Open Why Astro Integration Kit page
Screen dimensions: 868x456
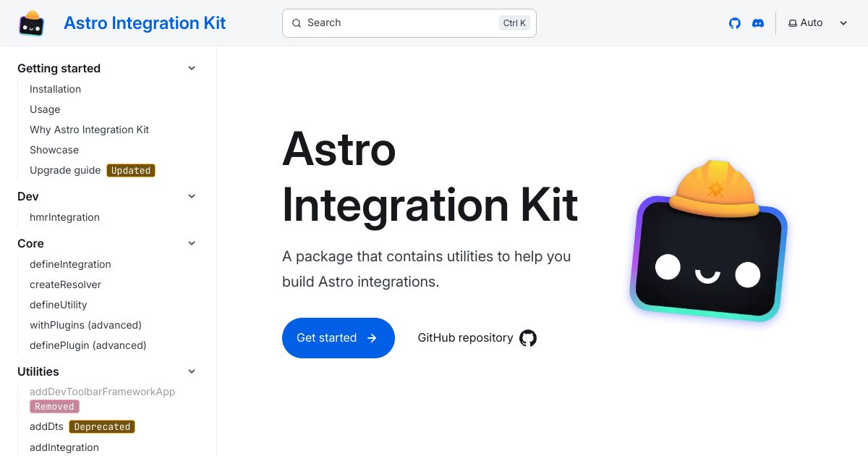tap(89, 130)
